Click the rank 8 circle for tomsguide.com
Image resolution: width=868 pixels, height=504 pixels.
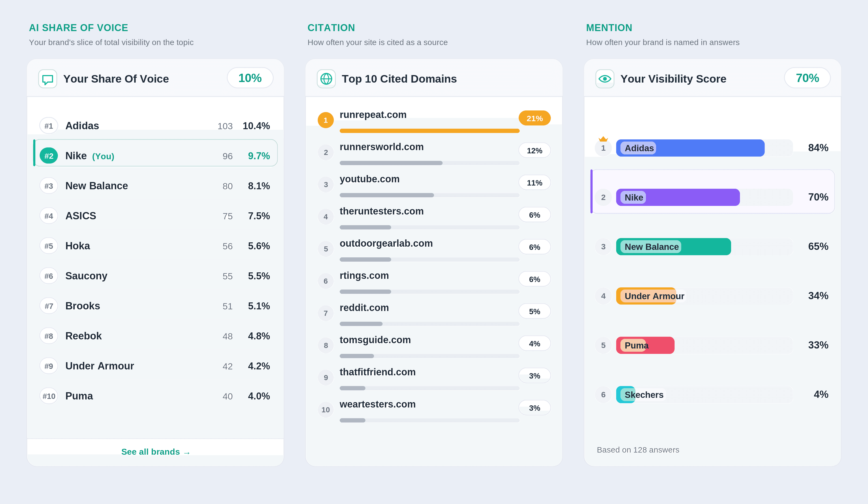point(325,345)
